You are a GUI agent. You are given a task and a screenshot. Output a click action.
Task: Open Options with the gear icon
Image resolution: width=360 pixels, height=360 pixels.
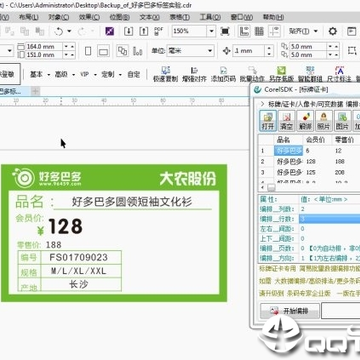tap(333, 32)
